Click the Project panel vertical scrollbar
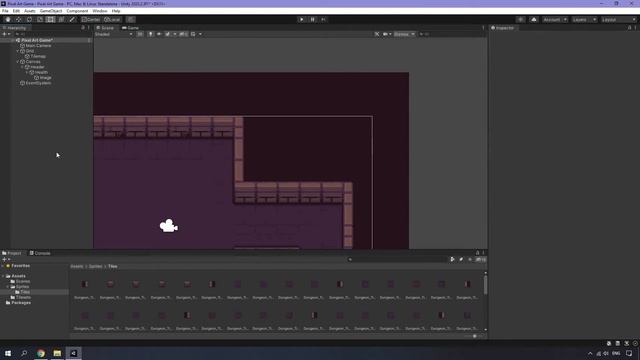The width and height of the screenshot is (640, 360). click(x=485, y=285)
